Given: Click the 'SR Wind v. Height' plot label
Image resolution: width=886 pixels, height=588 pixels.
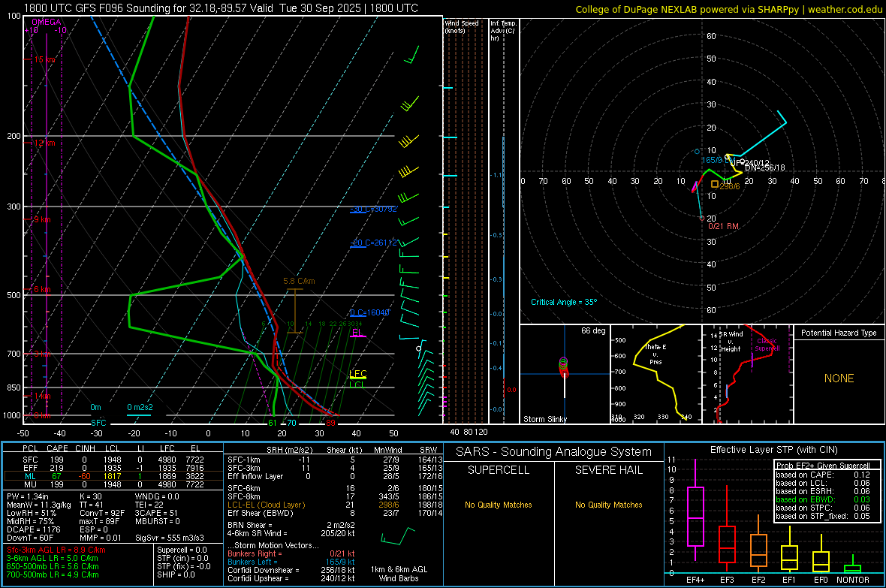Looking at the screenshot, I should point(731,342).
